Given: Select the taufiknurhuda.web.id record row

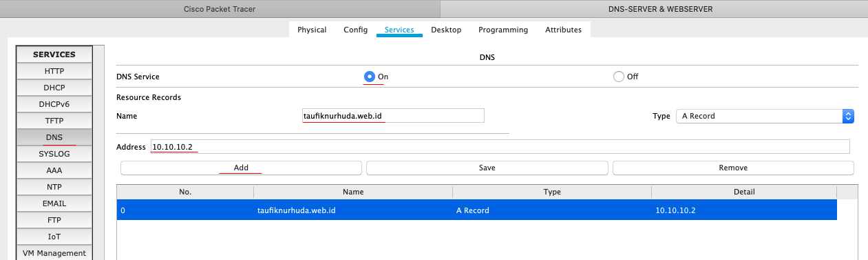Looking at the screenshot, I should point(476,210).
